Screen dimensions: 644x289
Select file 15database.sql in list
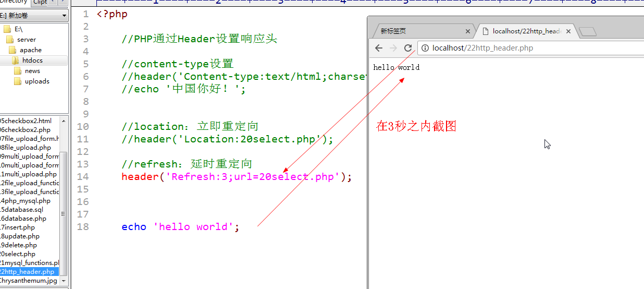tap(22, 210)
